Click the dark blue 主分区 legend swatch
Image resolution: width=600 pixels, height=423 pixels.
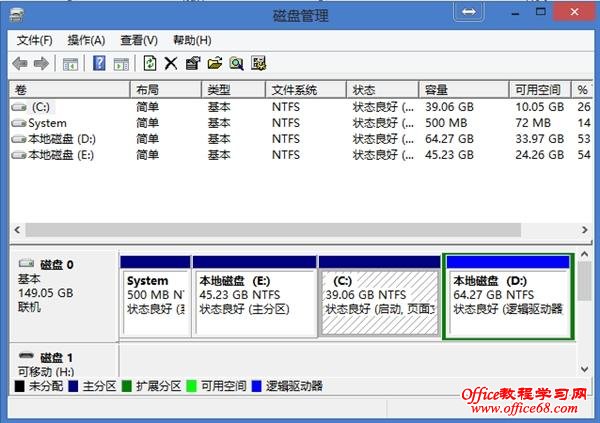[73, 386]
